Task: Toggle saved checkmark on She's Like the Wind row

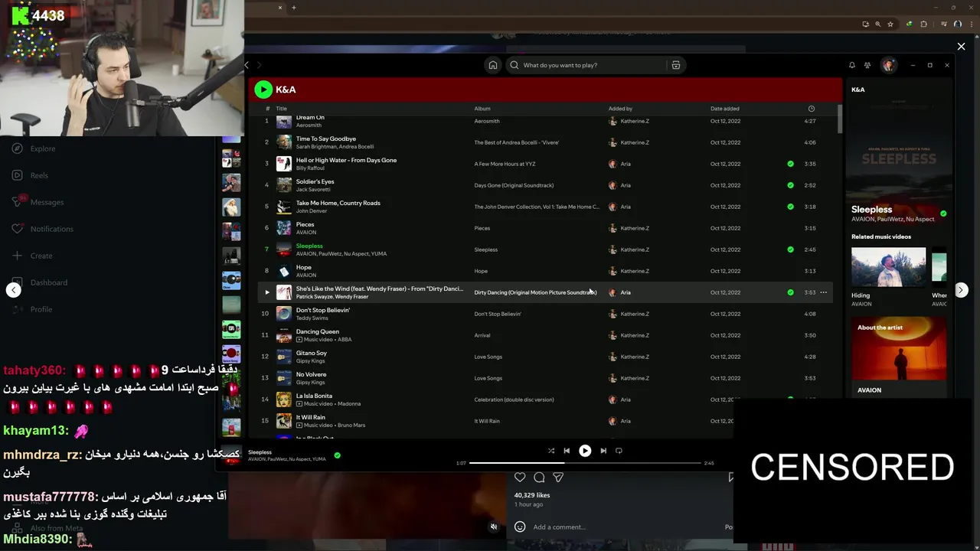Action: pos(791,292)
